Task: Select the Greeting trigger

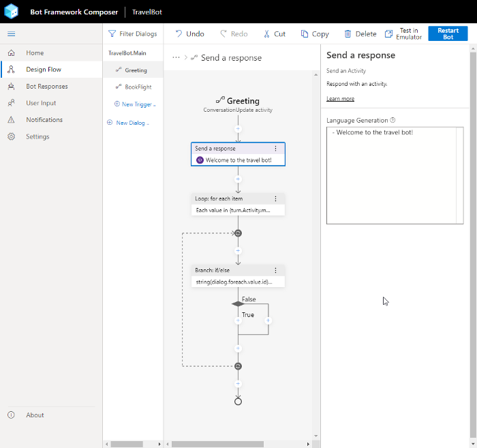Action: coord(134,70)
